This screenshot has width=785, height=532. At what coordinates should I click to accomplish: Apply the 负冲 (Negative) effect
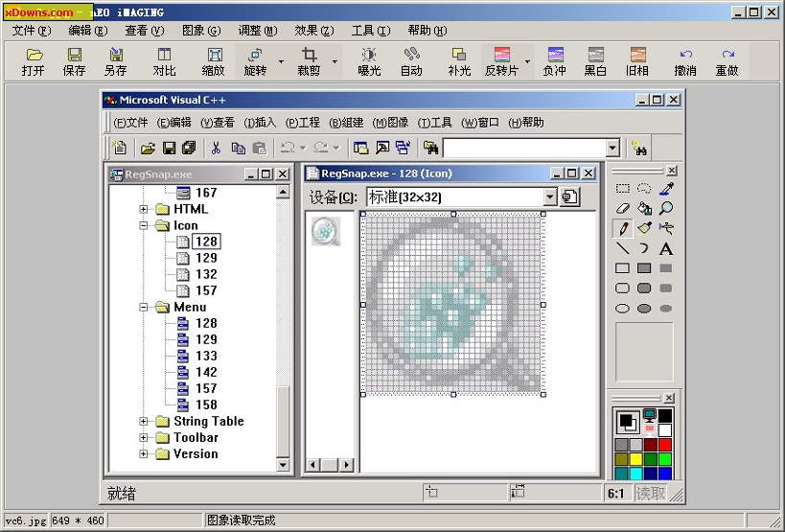pyautogui.click(x=555, y=61)
